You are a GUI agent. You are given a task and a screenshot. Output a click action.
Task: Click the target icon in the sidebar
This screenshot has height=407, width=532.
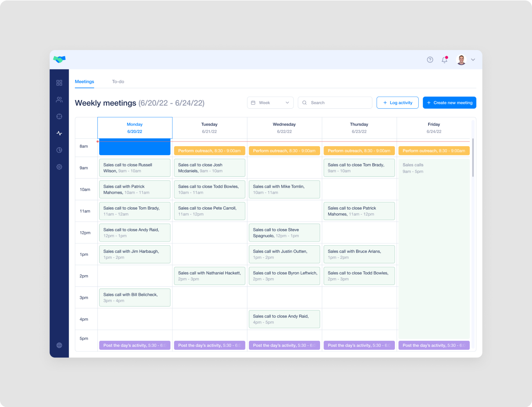[x=59, y=116]
